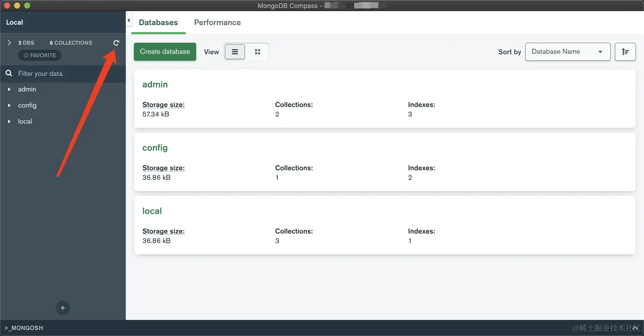Image resolution: width=644 pixels, height=336 pixels.
Task: Switch to grid view
Action: coord(257,52)
